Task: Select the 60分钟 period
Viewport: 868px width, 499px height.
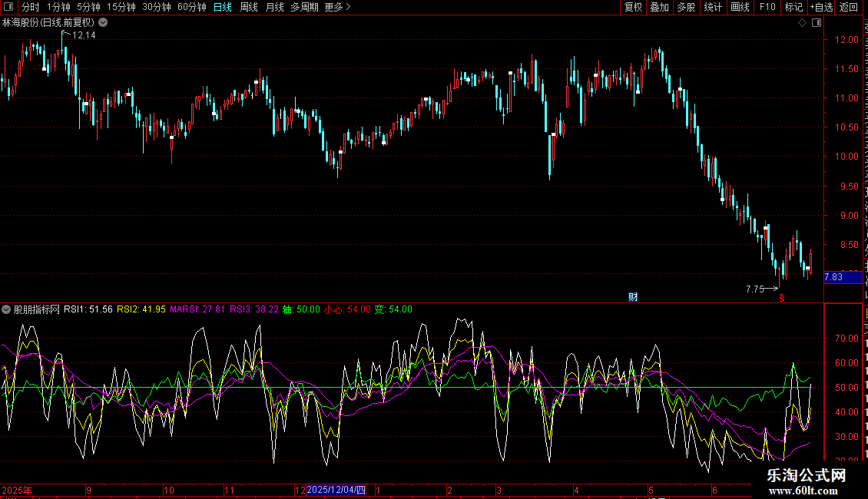Action: [x=192, y=7]
